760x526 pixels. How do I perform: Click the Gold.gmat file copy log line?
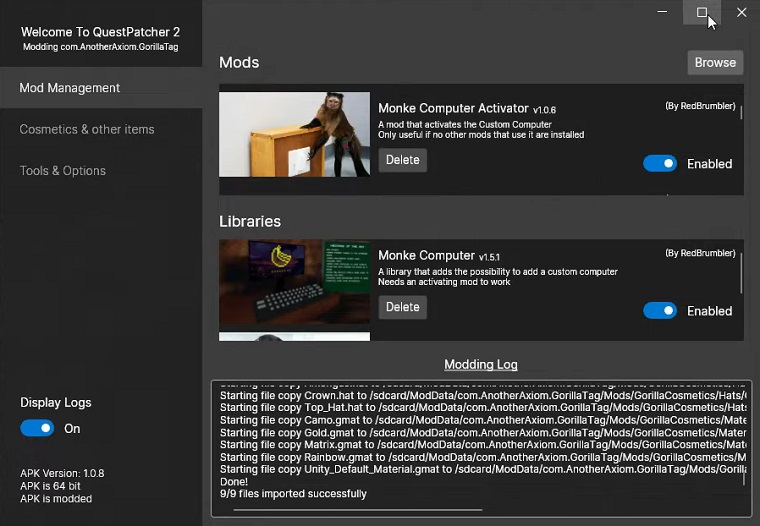483,432
